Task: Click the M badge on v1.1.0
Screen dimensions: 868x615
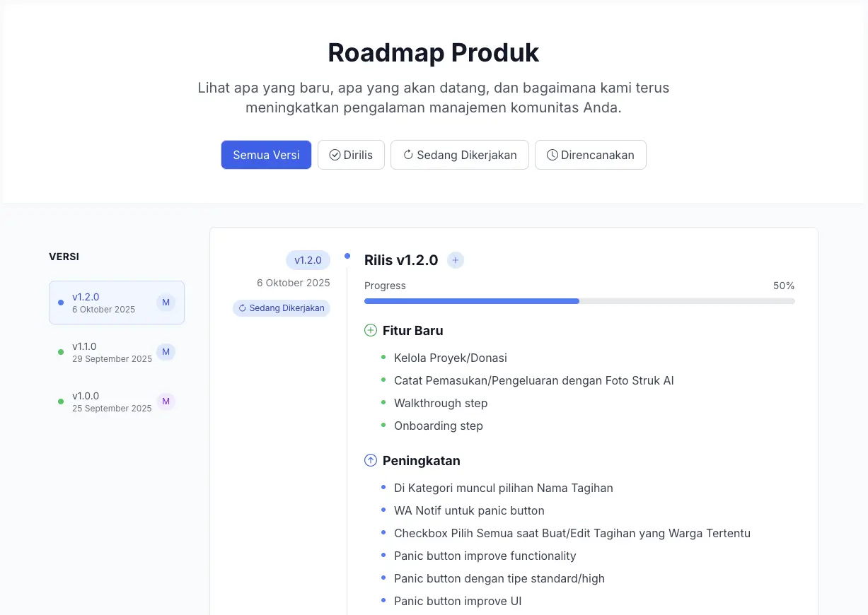Action: (166, 352)
